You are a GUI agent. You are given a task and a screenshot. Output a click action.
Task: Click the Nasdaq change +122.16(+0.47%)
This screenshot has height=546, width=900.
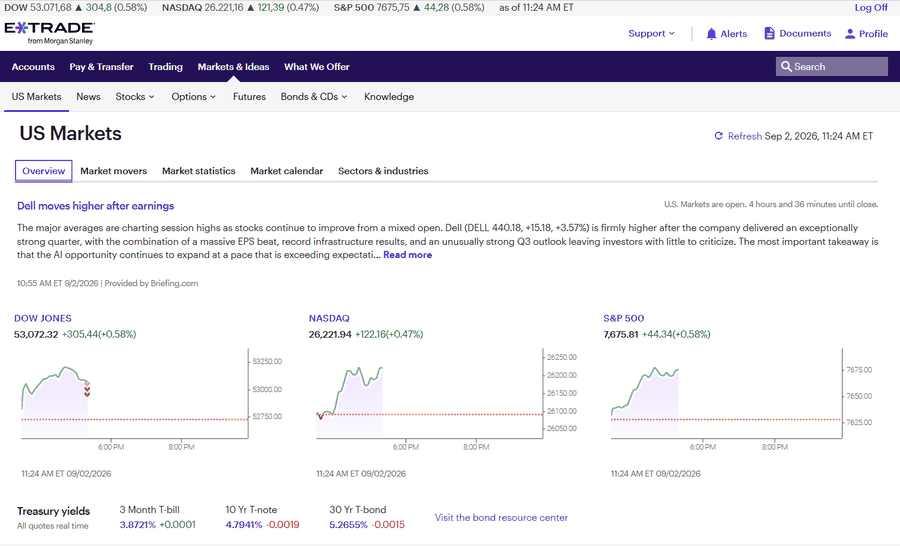[389, 334]
